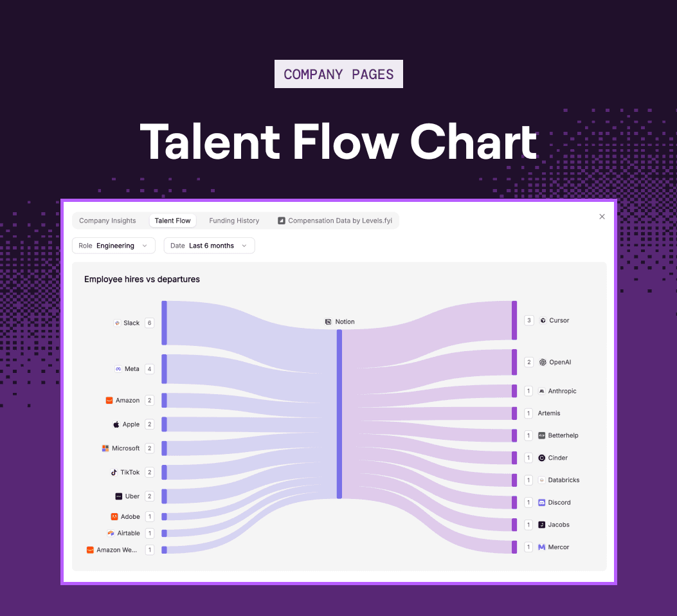Click the Cursor company icon
The height and width of the screenshot is (616, 677).
pyautogui.click(x=543, y=320)
